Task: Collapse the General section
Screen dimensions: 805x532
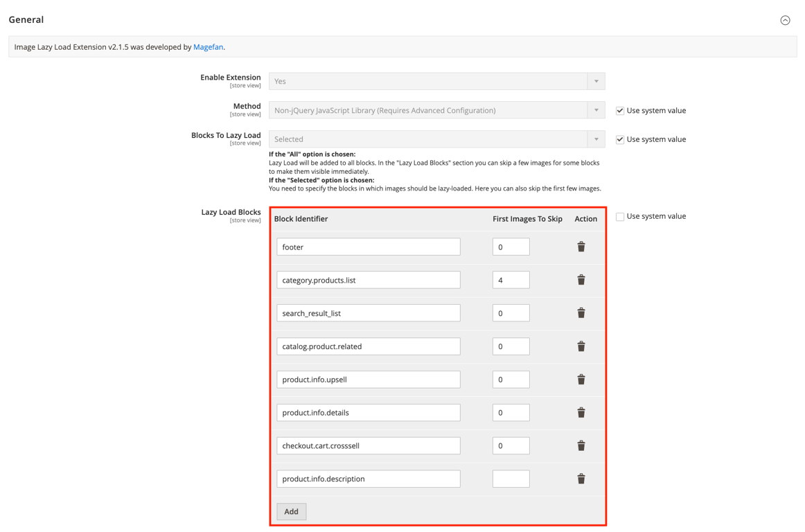Action: pyautogui.click(x=785, y=20)
